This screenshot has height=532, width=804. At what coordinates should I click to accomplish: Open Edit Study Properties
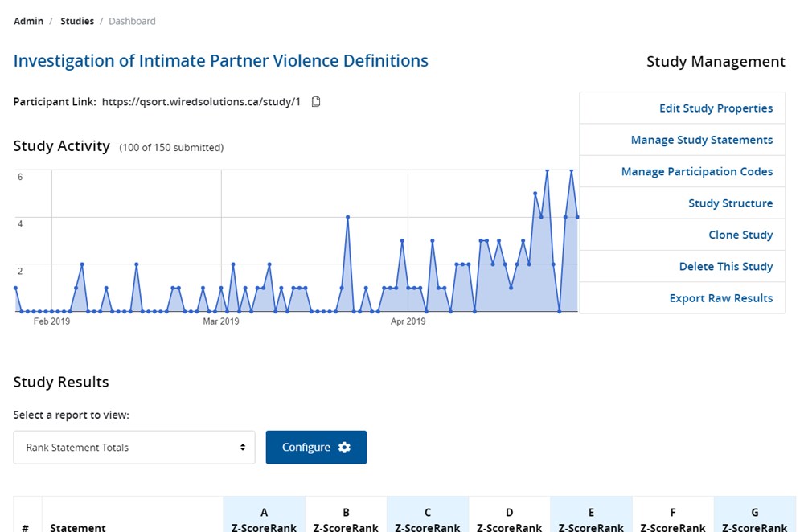(x=716, y=108)
